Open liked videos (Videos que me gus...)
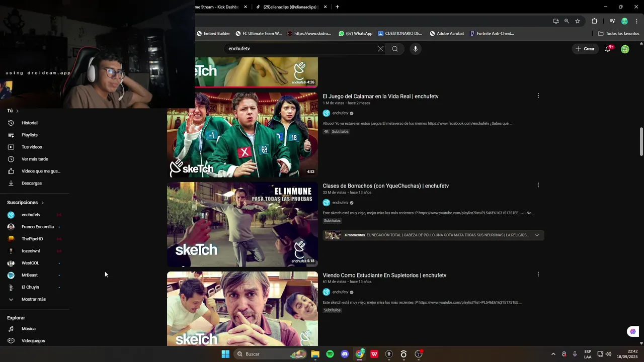Viewport: 644px width, 362px height. click(40, 171)
